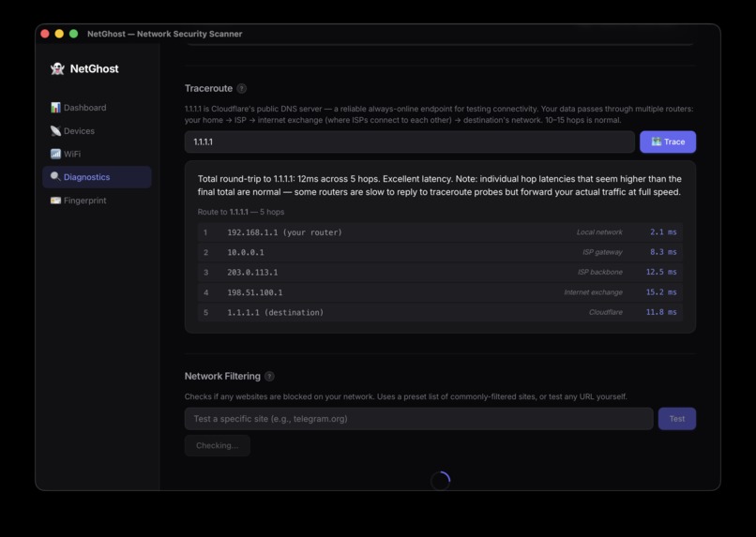Click the 12.5 ms latency value
The height and width of the screenshot is (537, 756).
[661, 272]
